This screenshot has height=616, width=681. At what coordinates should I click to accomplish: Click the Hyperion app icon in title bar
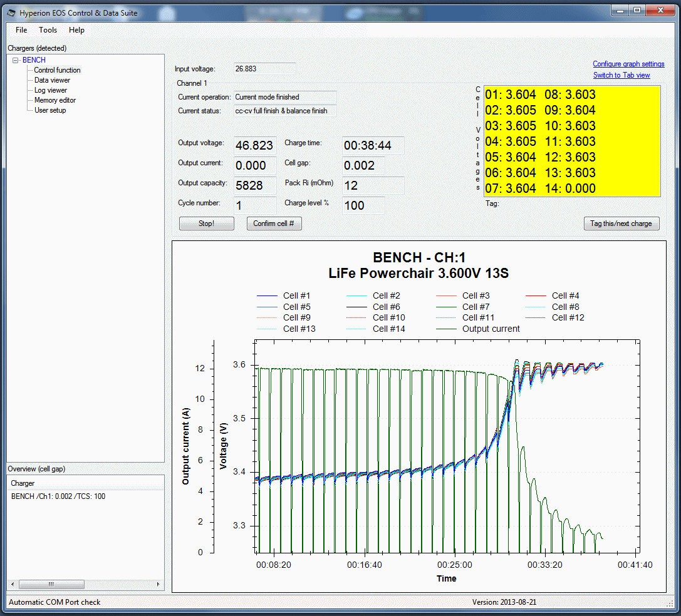pos(11,13)
